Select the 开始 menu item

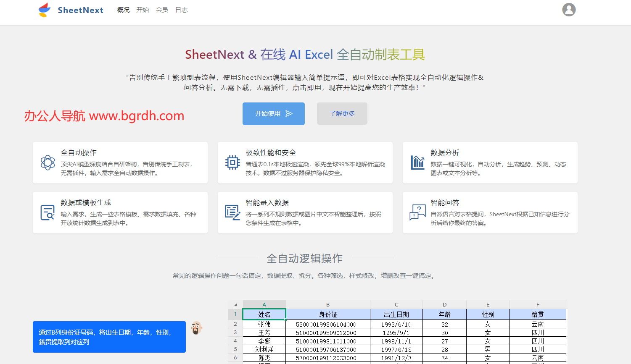pos(143,10)
